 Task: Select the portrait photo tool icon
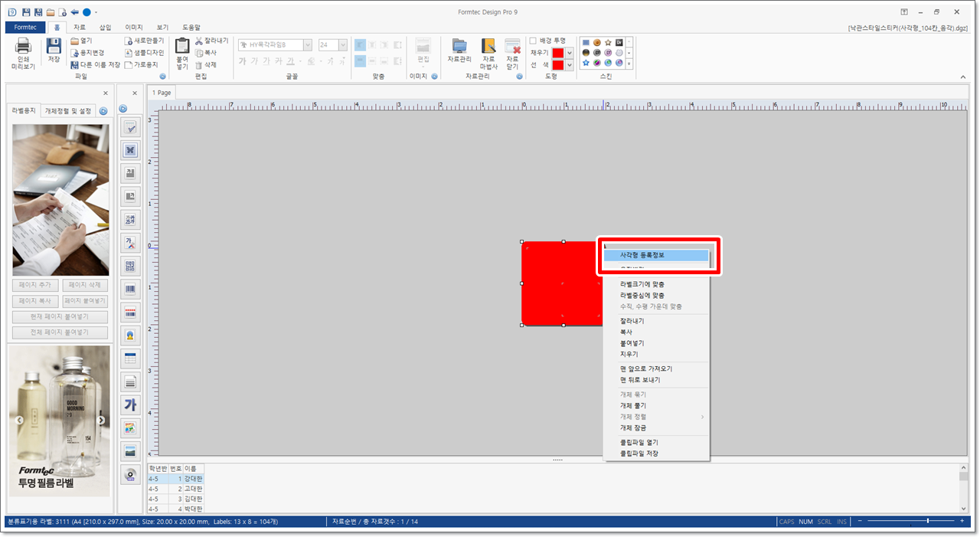tap(130, 336)
